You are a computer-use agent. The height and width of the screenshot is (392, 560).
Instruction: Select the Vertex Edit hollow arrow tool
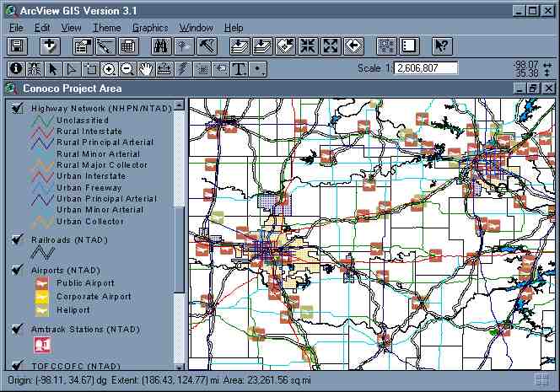click(72, 69)
